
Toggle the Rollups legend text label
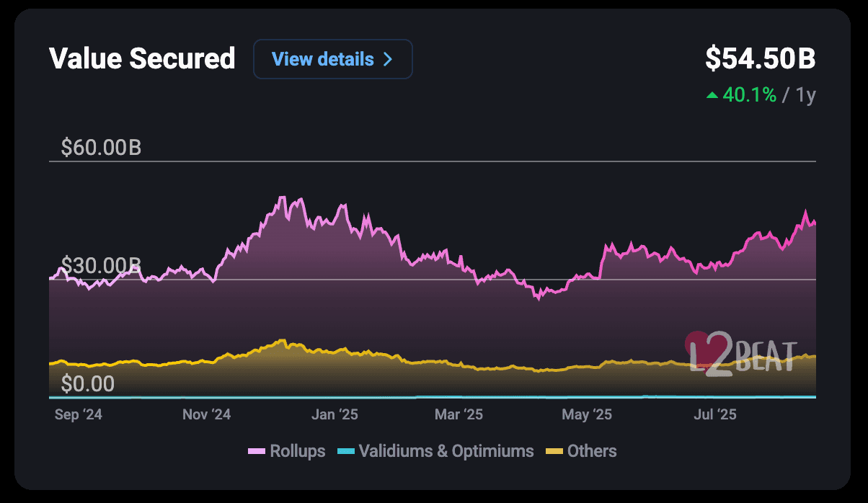click(297, 452)
